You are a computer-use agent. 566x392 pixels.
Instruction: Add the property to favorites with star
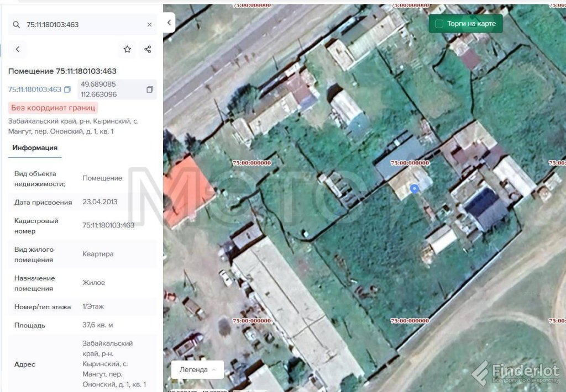pos(127,49)
